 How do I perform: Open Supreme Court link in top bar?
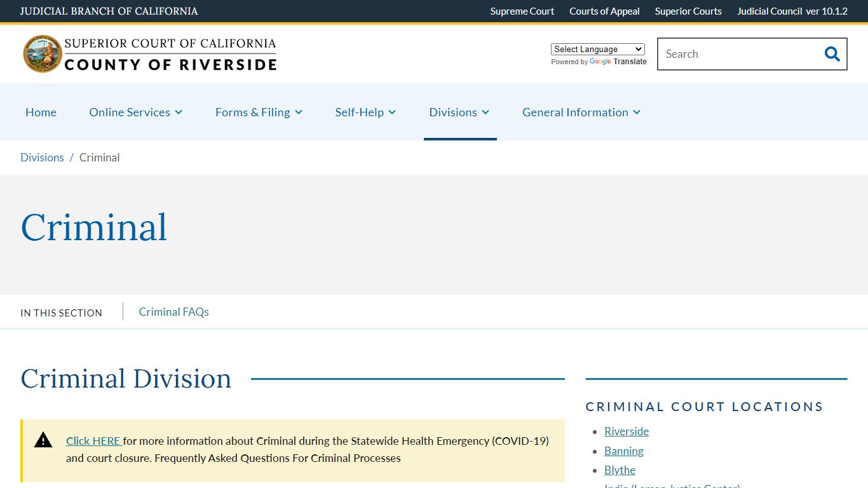tap(522, 11)
